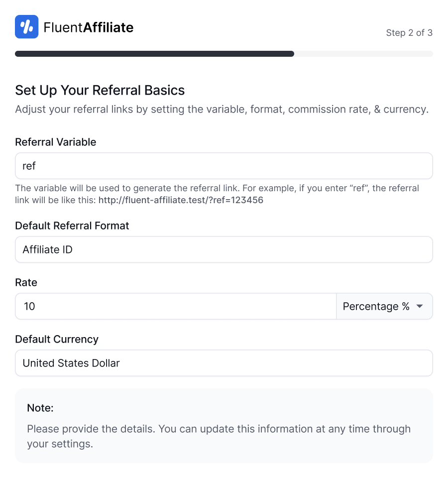Focus the Referral Variable input field

224,166
